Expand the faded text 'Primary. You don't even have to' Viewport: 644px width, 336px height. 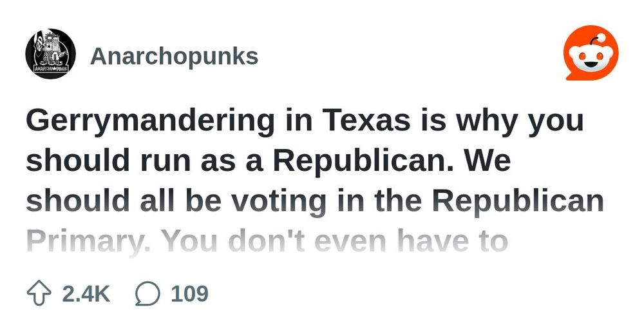267,242
